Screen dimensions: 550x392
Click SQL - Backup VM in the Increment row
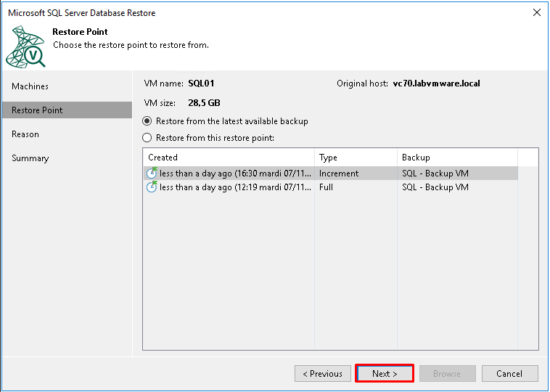[435, 173]
